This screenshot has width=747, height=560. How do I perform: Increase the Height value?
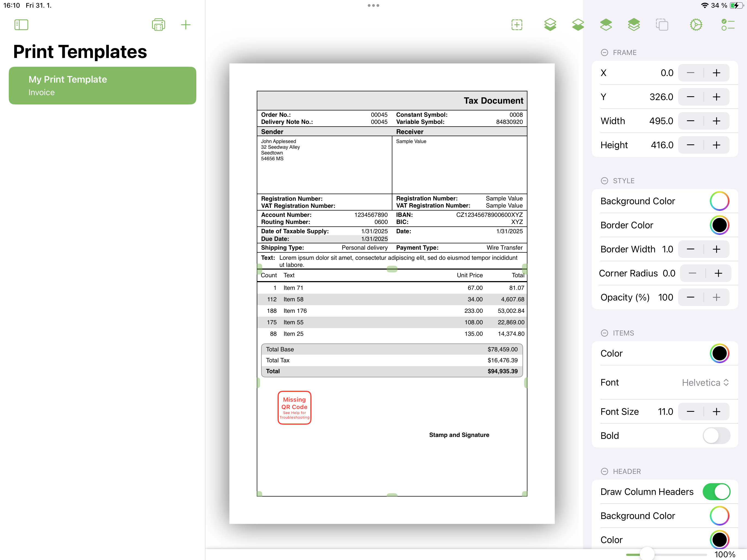tap(716, 145)
